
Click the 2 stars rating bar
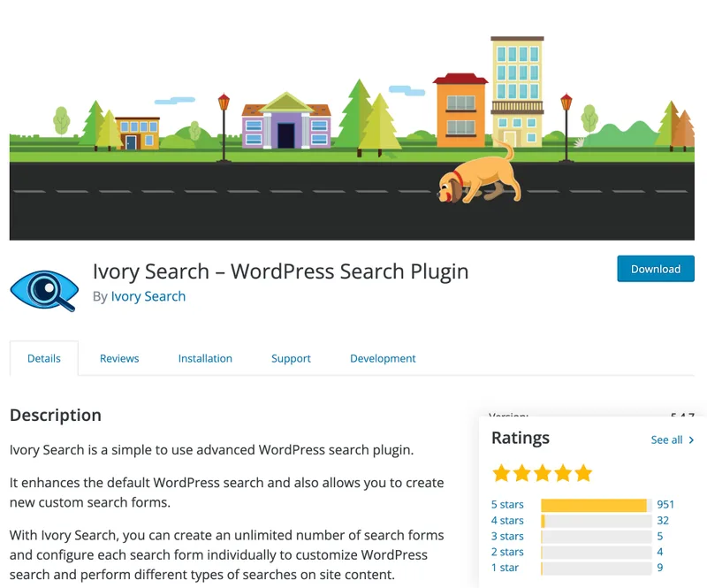[x=597, y=553]
